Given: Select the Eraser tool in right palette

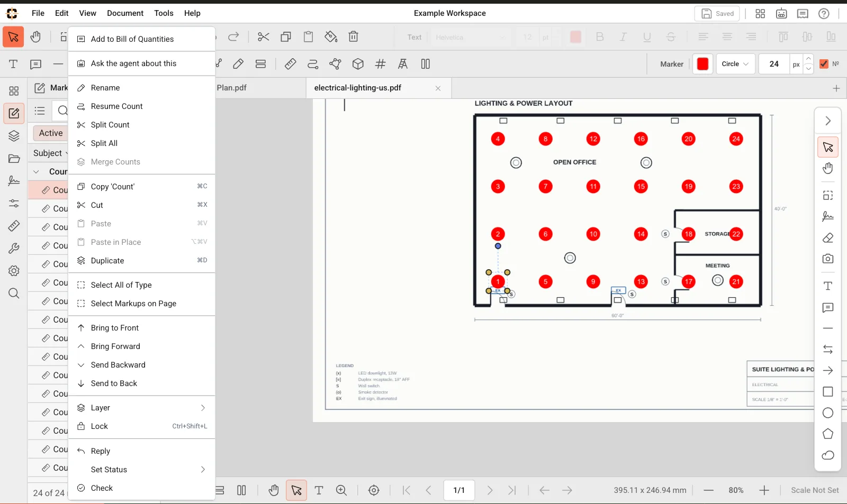Looking at the screenshot, I should [828, 238].
